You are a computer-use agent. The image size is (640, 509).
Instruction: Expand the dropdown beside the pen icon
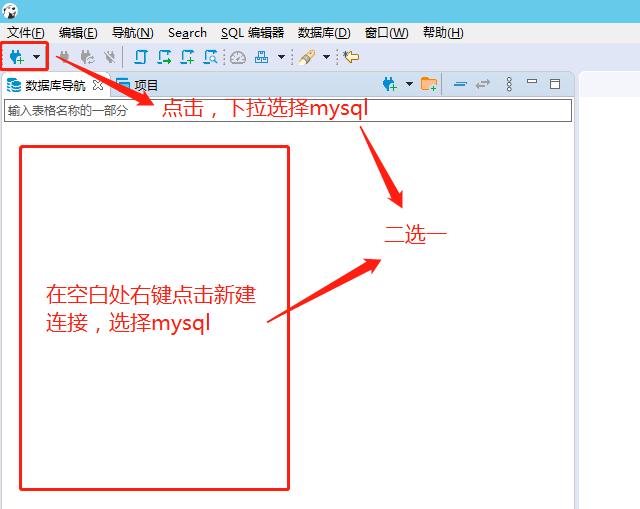tap(327, 57)
